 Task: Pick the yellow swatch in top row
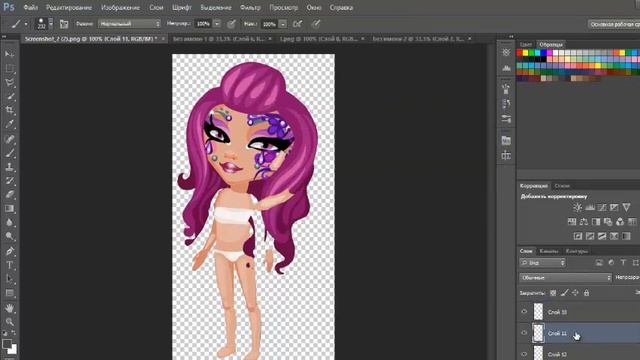coord(526,53)
